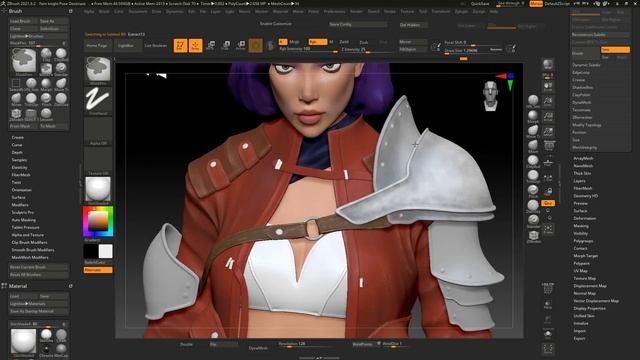The image size is (640, 360).
Task: Activate the orange Edit mode button
Action: 180,45
